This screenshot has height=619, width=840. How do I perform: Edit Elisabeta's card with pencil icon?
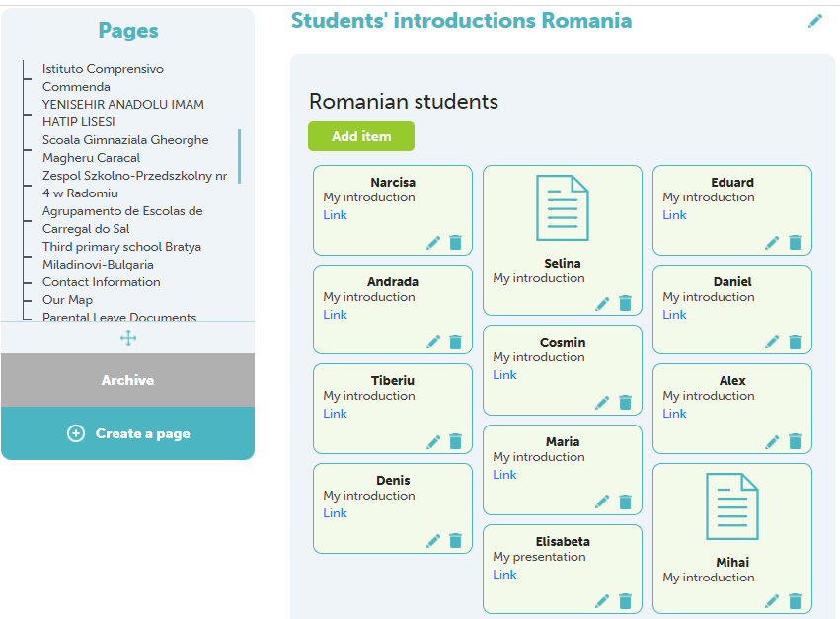(602, 601)
